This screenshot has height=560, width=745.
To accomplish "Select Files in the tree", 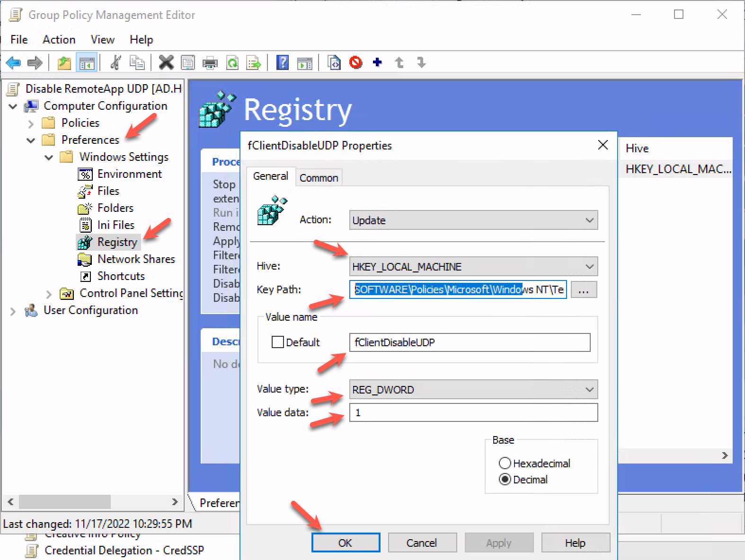I will pos(108,191).
